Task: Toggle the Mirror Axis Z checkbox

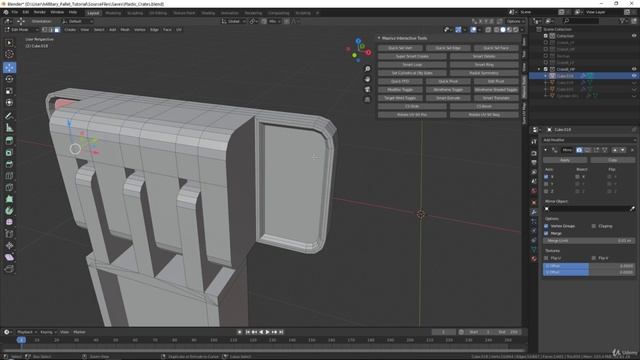Action: (x=547, y=191)
